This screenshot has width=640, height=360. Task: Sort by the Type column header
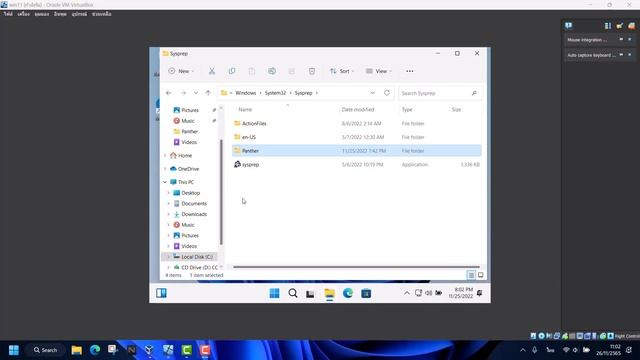407,109
